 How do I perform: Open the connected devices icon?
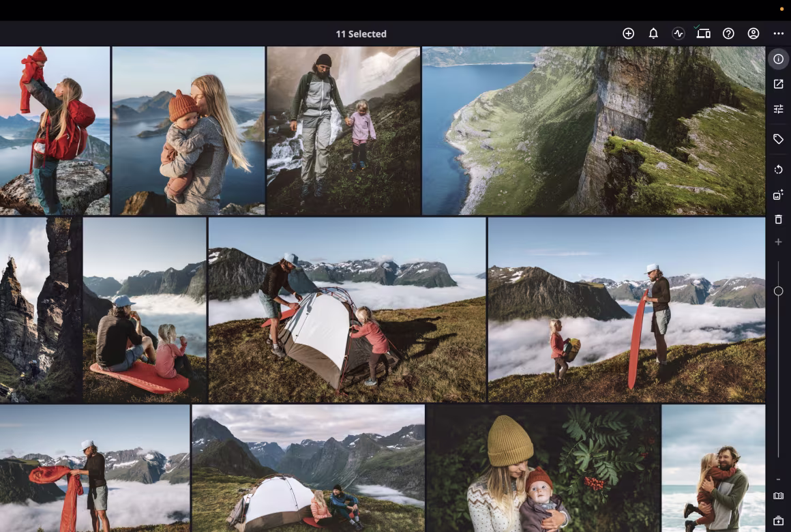[x=703, y=33]
